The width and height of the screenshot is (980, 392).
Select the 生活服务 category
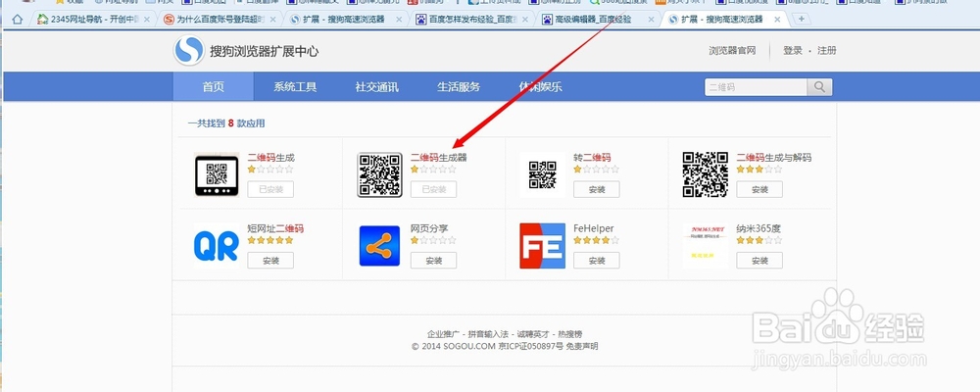click(459, 87)
